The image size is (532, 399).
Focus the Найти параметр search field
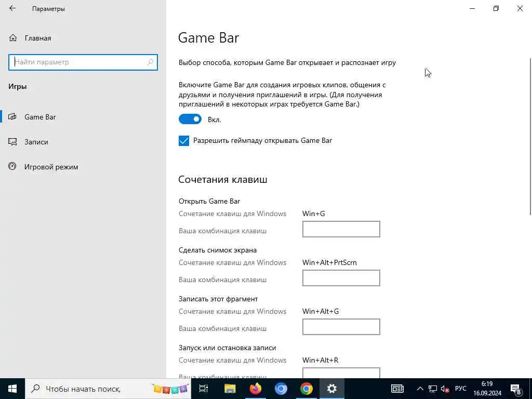83,62
